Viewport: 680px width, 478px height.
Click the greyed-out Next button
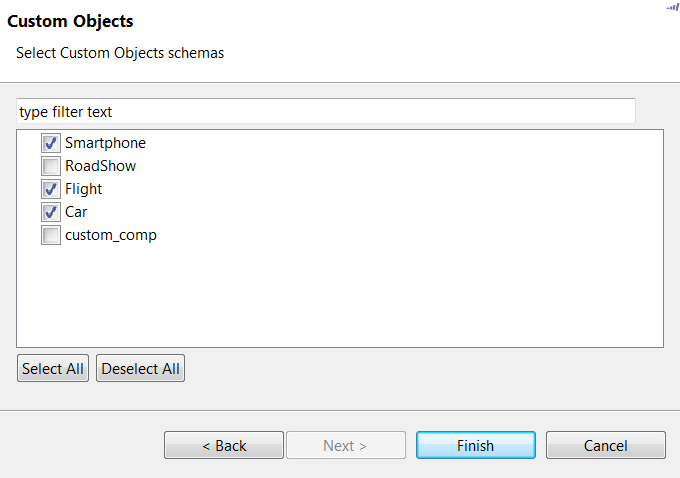[345, 445]
